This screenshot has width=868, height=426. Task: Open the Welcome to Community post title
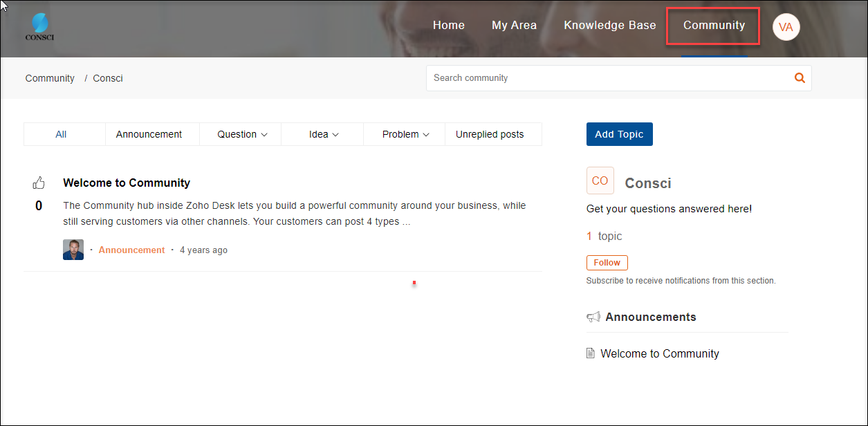127,183
